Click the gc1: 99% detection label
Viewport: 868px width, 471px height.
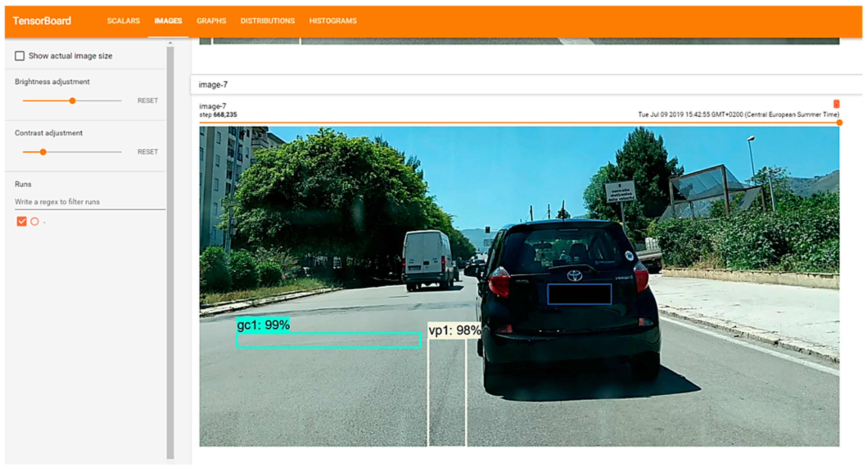263,325
